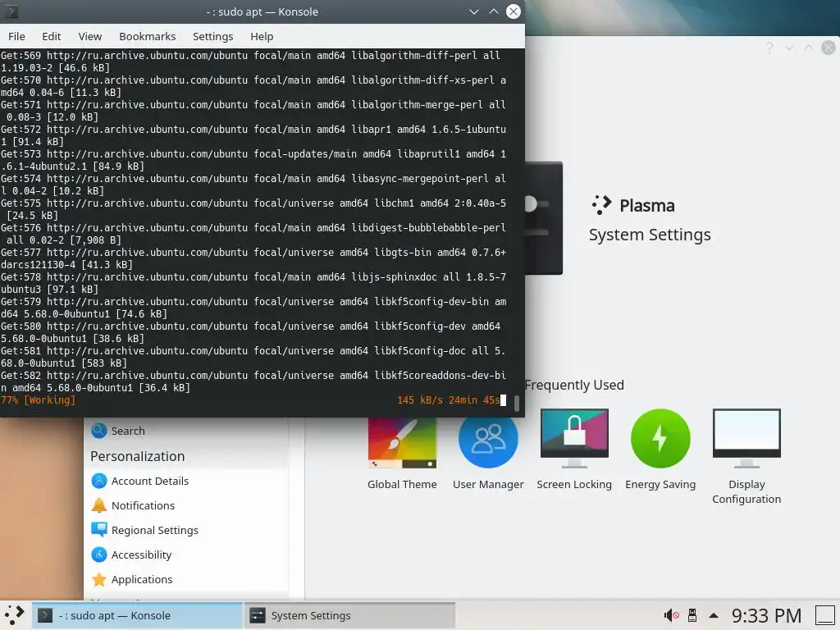Click the 145 kB/s 24min 45s status
Viewport: 840px width, 630px height.
[449, 400]
